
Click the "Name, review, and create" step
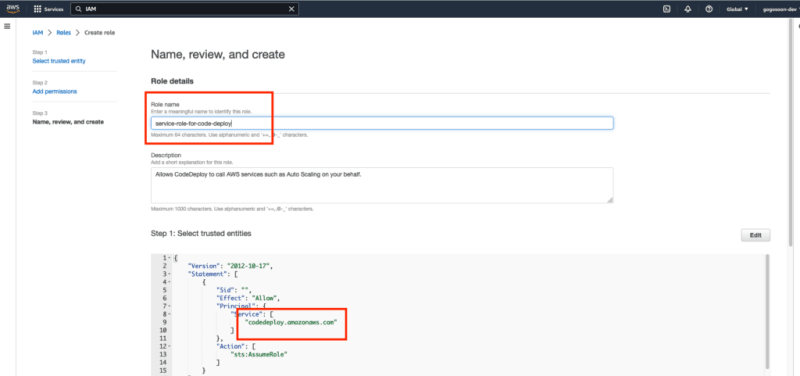68,122
